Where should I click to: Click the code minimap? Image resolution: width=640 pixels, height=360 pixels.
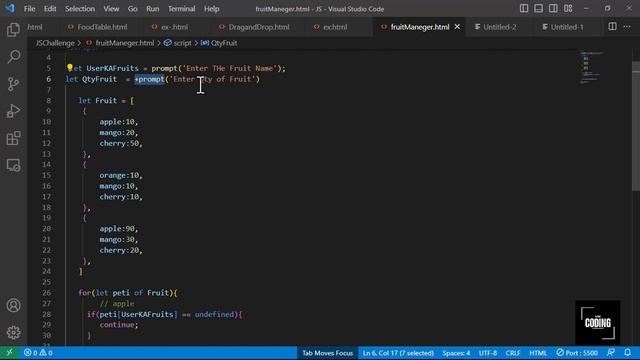click(592, 67)
